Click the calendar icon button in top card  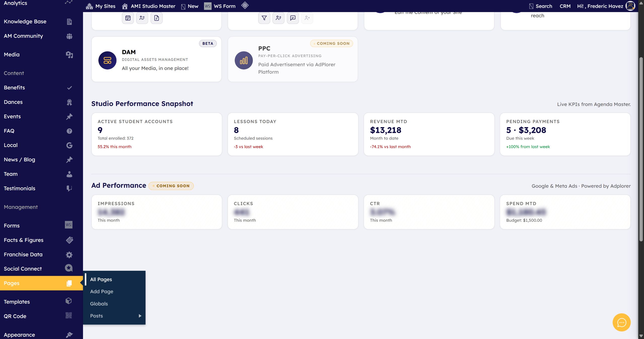coord(128,18)
